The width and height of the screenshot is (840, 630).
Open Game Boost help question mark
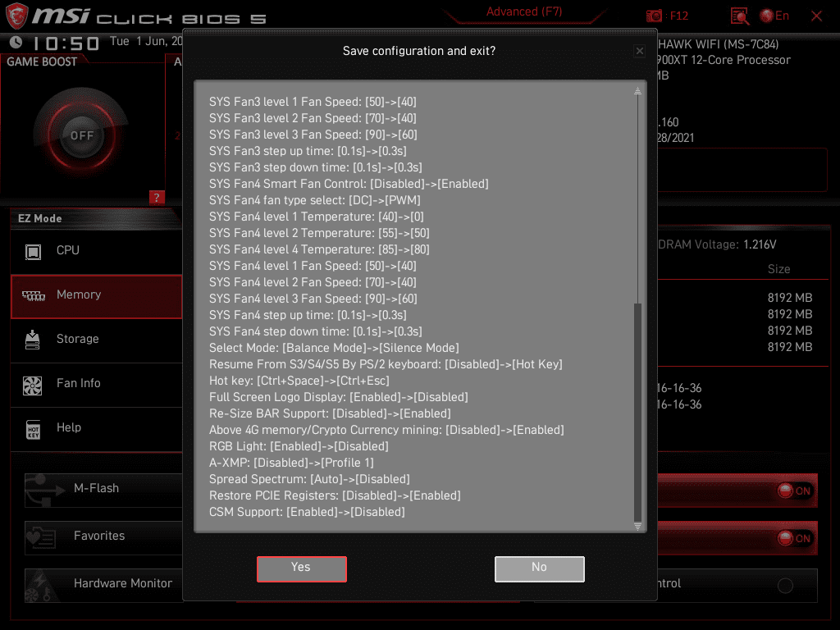pos(157,197)
